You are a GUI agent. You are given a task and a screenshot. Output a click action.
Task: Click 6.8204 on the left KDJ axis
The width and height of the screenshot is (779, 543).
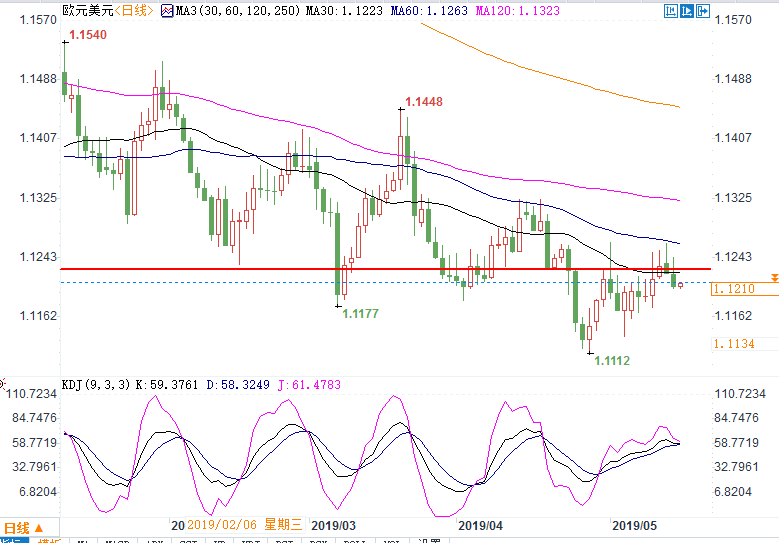(x=38, y=492)
